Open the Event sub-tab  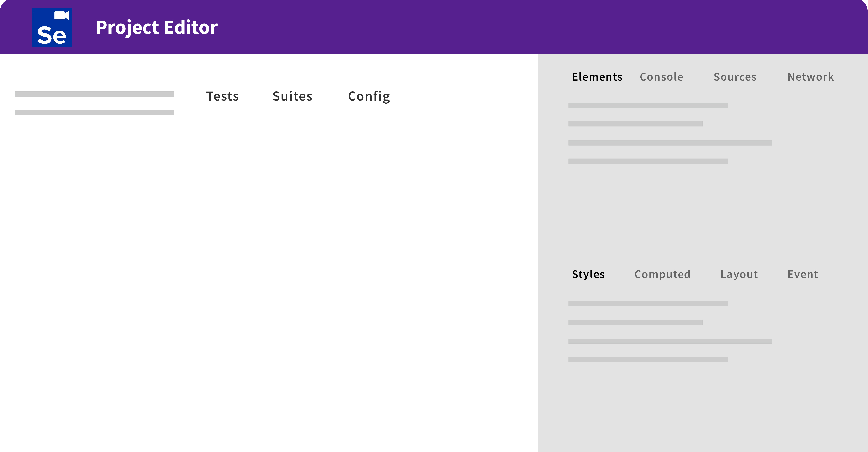point(803,274)
